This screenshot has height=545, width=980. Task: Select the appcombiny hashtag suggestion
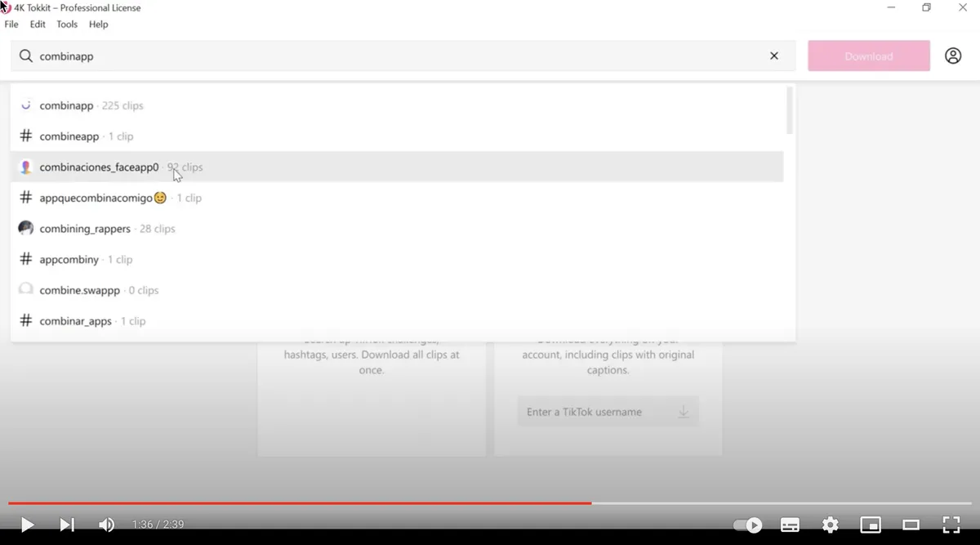pos(397,260)
